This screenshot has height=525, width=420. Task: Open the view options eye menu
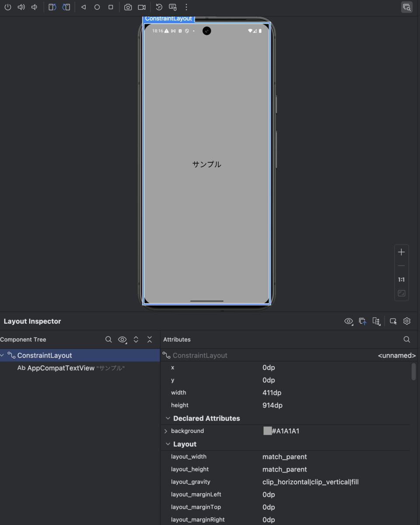click(x=348, y=321)
